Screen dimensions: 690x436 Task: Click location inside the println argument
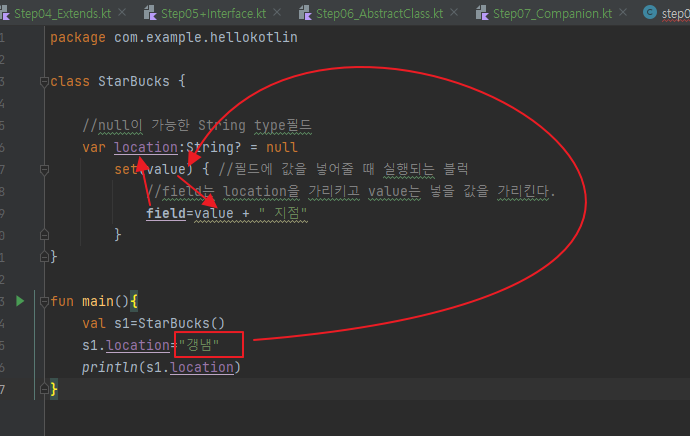[202, 367]
